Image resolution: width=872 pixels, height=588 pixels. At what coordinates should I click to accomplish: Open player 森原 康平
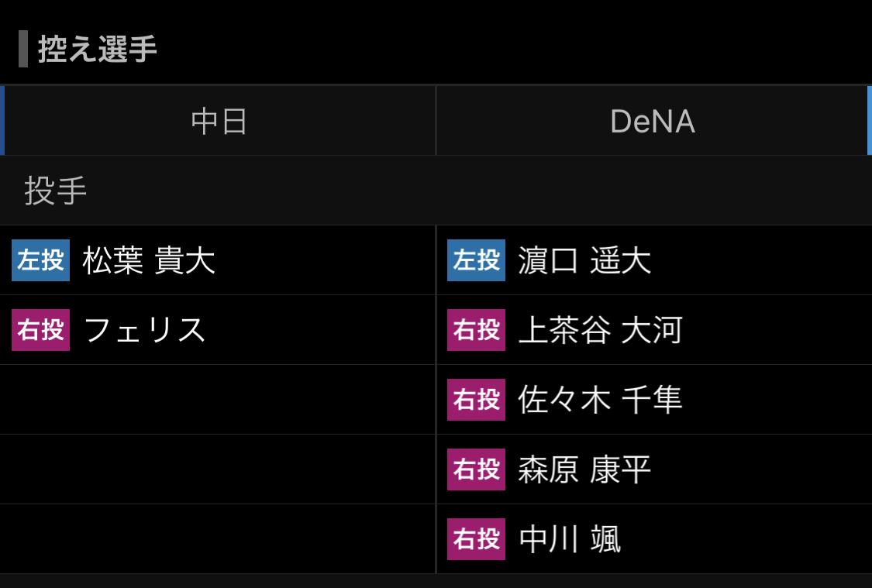pyautogui.click(x=584, y=469)
